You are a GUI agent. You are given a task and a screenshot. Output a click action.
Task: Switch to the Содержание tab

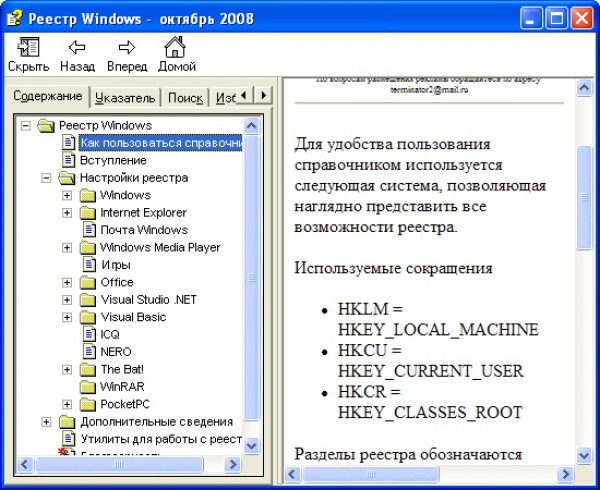coord(47,96)
